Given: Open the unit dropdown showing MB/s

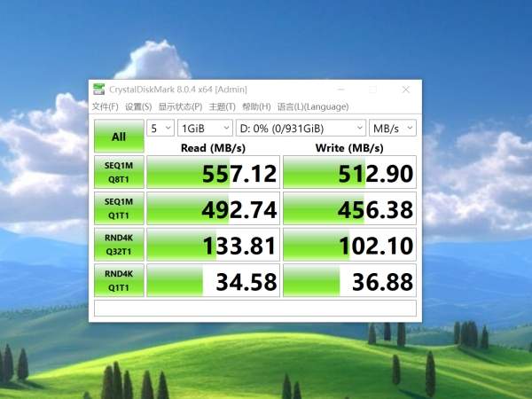Looking at the screenshot, I should pos(393,128).
